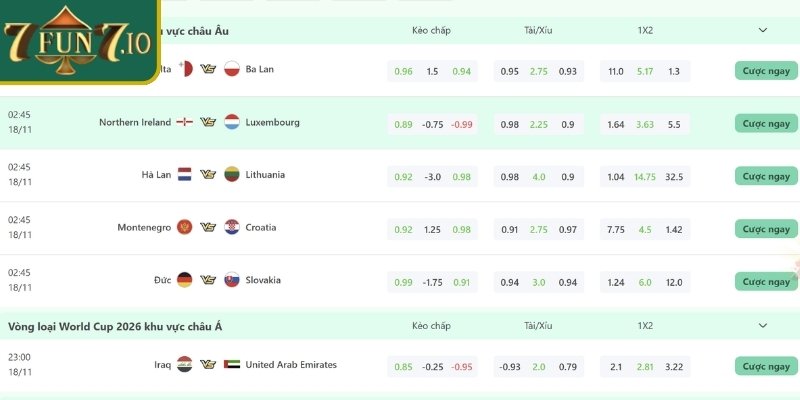
Task: Pick the -0.99 handicap odds for Luxembourg
Action: pyautogui.click(x=462, y=124)
